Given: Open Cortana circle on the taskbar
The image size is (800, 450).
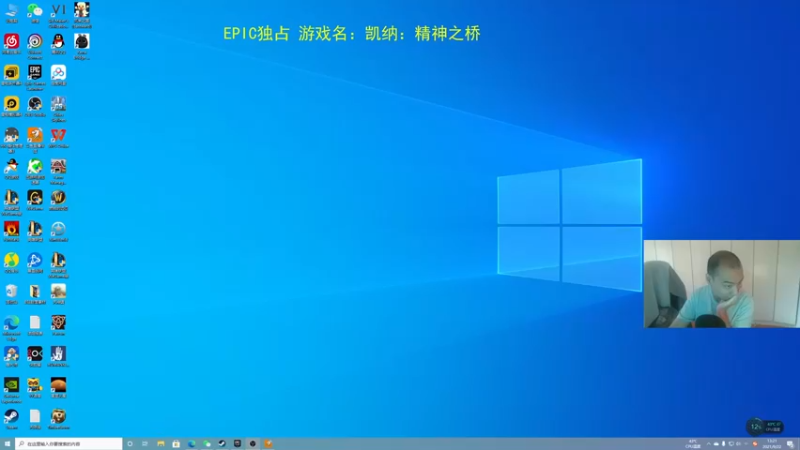Looking at the screenshot, I should 130,444.
